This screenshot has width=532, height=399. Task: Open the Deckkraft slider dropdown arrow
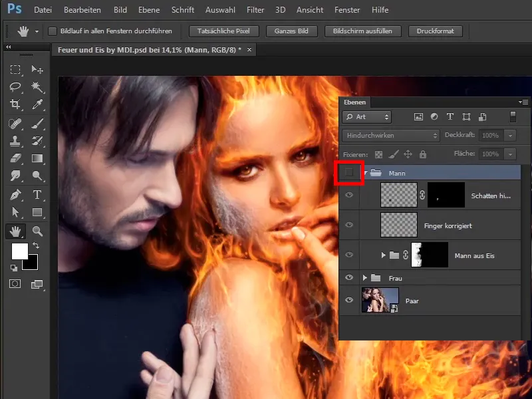click(x=510, y=136)
